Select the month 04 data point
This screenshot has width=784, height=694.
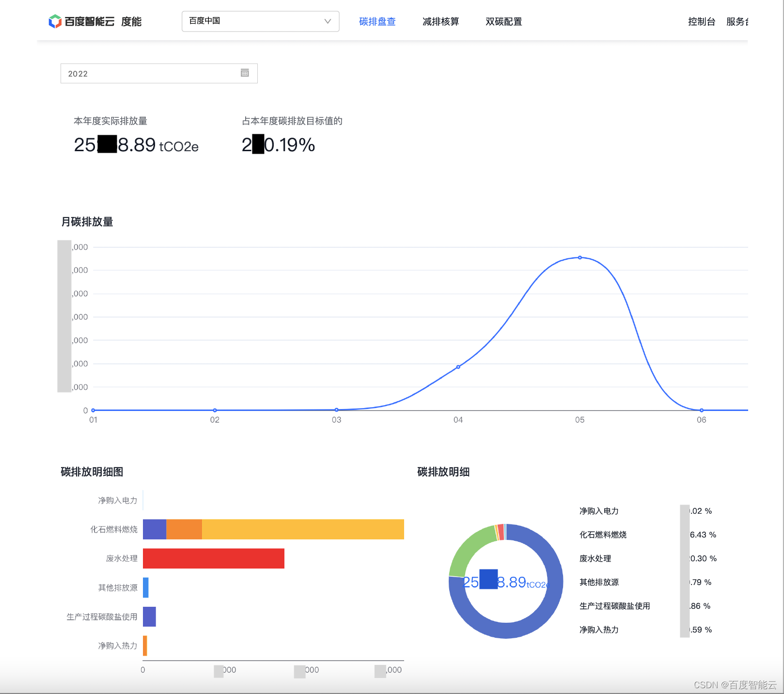point(458,367)
